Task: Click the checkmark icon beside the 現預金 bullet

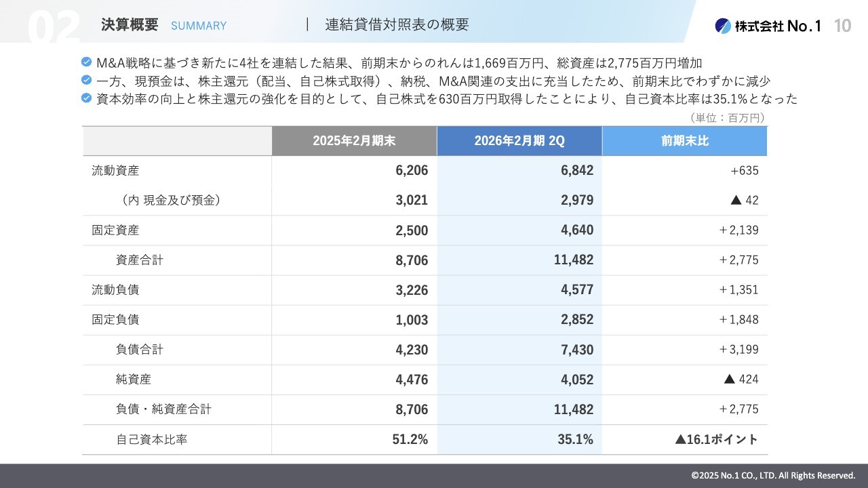Action: coord(86,80)
